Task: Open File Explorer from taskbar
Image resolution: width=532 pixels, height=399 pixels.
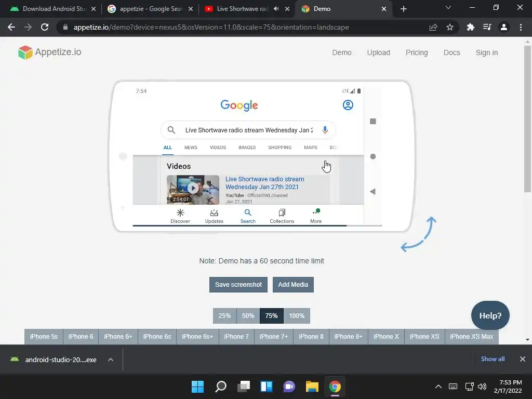Action: pos(312,387)
